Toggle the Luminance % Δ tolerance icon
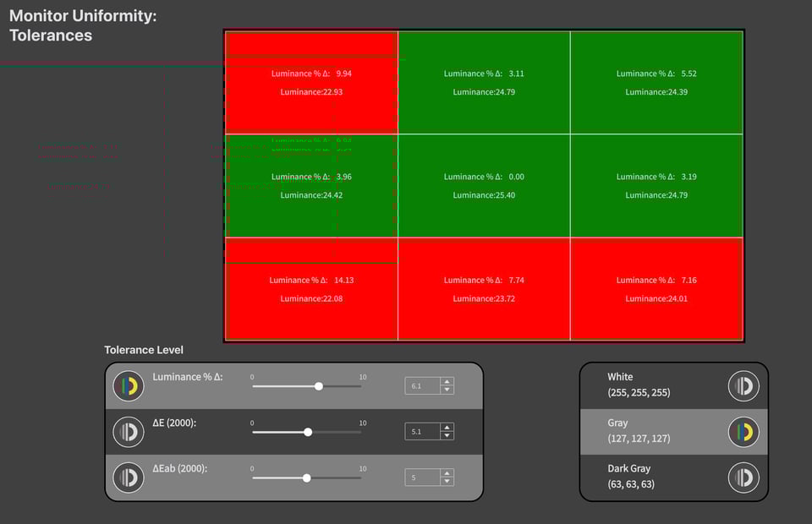This screenshot has width=812, height=524. coord(129,386)
